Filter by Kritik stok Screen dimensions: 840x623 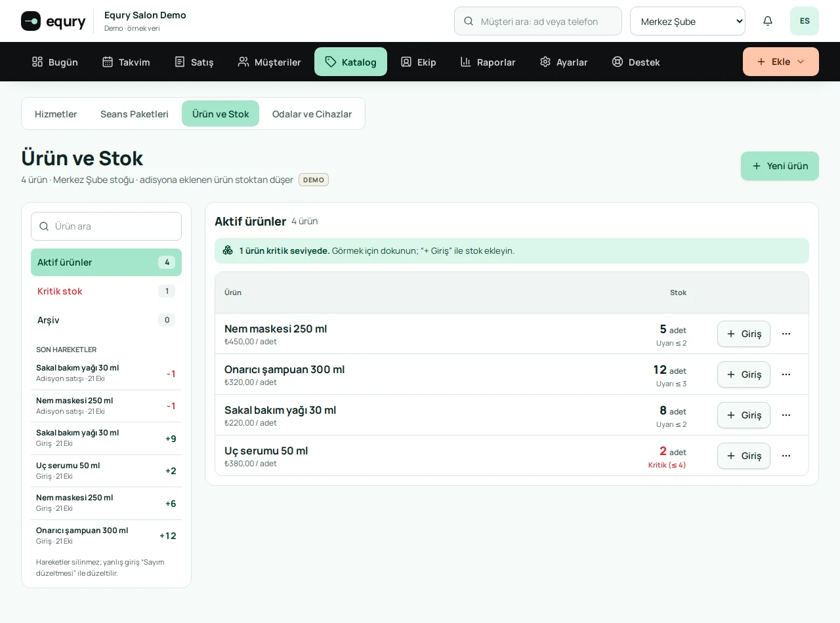(106, 291)
